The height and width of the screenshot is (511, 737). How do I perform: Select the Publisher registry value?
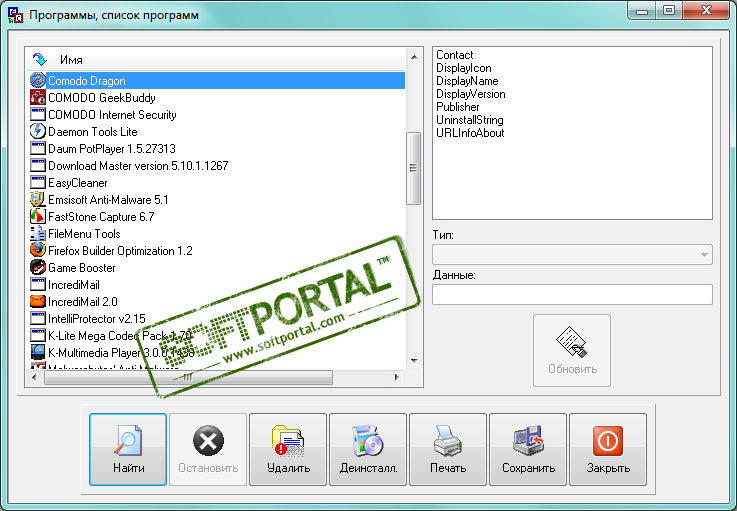(457, 107)
